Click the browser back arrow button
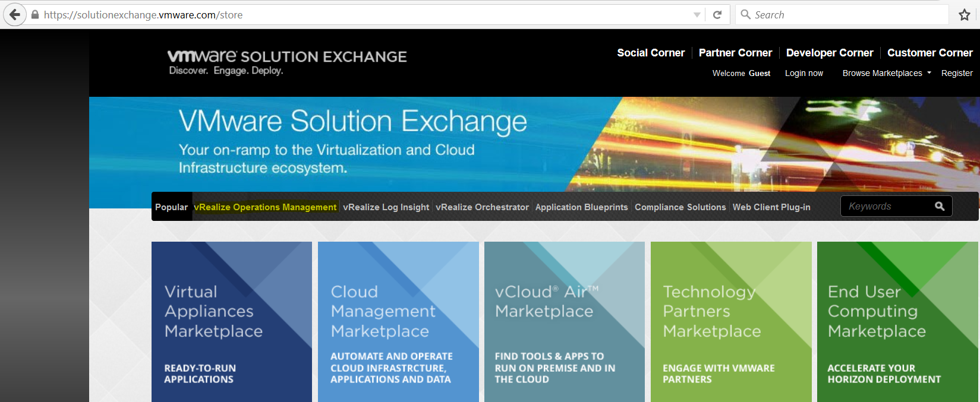Viewport: 980px width, 402px height. click(x=14, y=15)
